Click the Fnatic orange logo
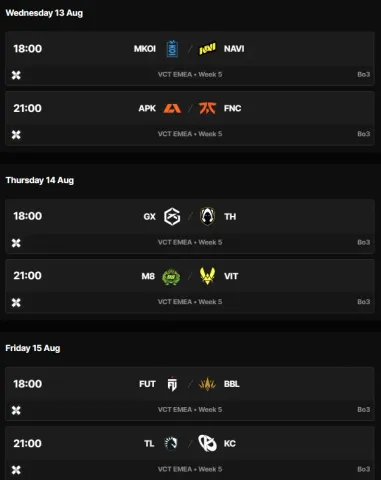 coord(207,108)
